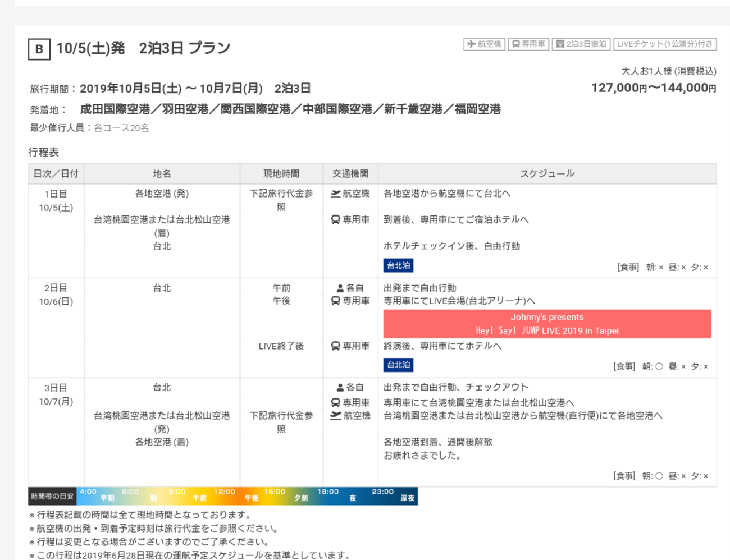Viewport: 730px width, 560px height.
Task: Click the 台北泊 badge in the 10/5 row
Action: pos(399,265)
